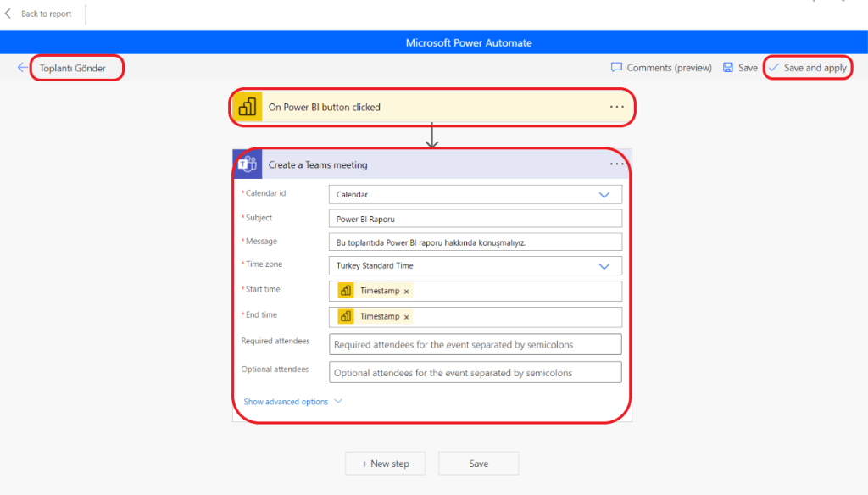Screen dimensions: 868x495
Task: Remove the Start time Timestamp token
Action: (x=407, y=292)
